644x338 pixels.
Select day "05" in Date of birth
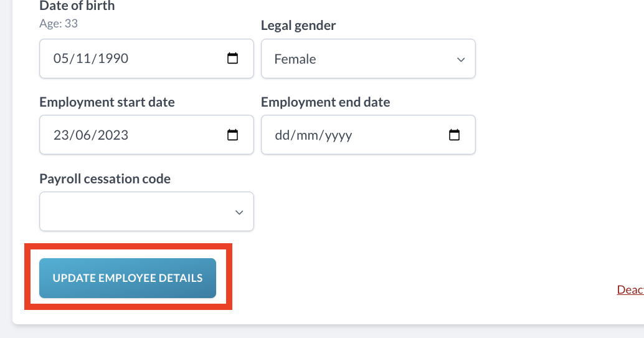click(61, 59)
